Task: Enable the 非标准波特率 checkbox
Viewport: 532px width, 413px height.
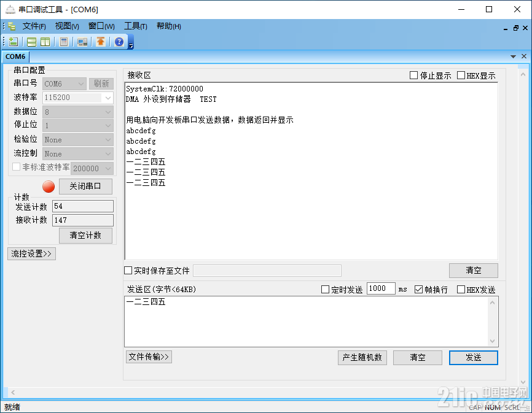Action: 16,167
